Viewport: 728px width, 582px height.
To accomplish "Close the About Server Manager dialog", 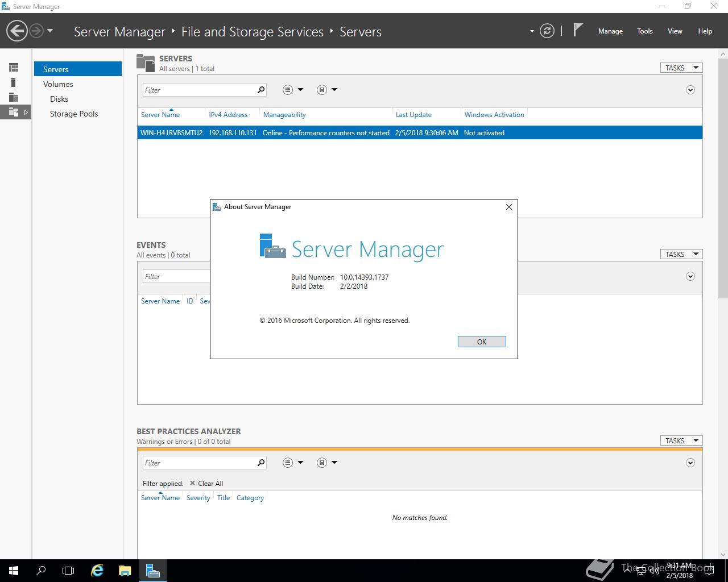I will click(x=509, y=207).
